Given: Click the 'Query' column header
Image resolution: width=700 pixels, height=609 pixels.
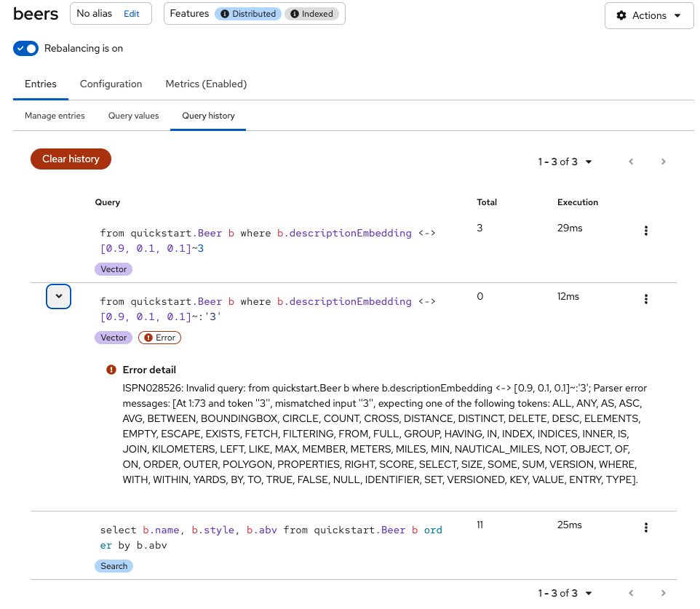Looking at the screenshot, I should (x=107, y=202).
